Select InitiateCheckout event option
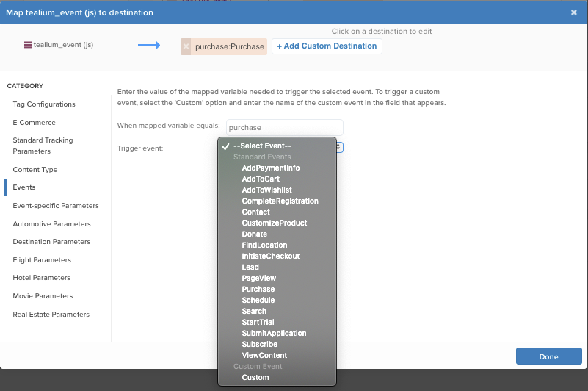The height and width of the screenshot is (391, 588). pos(270,256)
